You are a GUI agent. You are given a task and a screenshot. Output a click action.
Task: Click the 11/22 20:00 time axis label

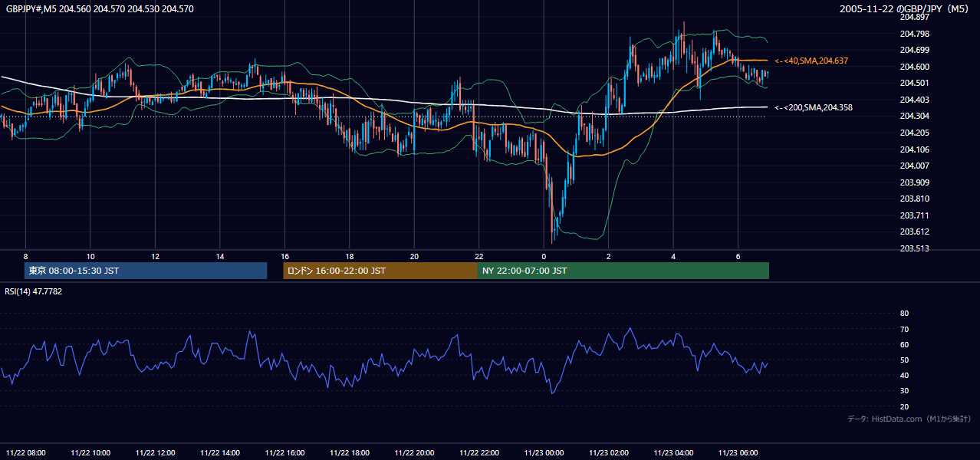(x=414, y=452)
